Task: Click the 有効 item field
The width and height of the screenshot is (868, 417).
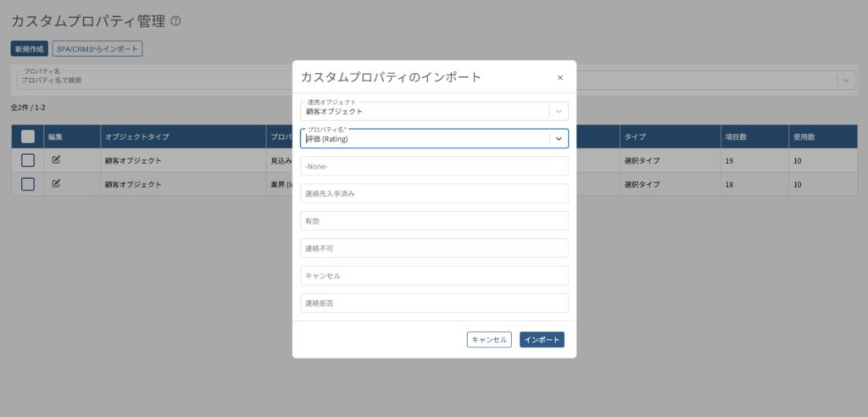Action: click(434, 220)
